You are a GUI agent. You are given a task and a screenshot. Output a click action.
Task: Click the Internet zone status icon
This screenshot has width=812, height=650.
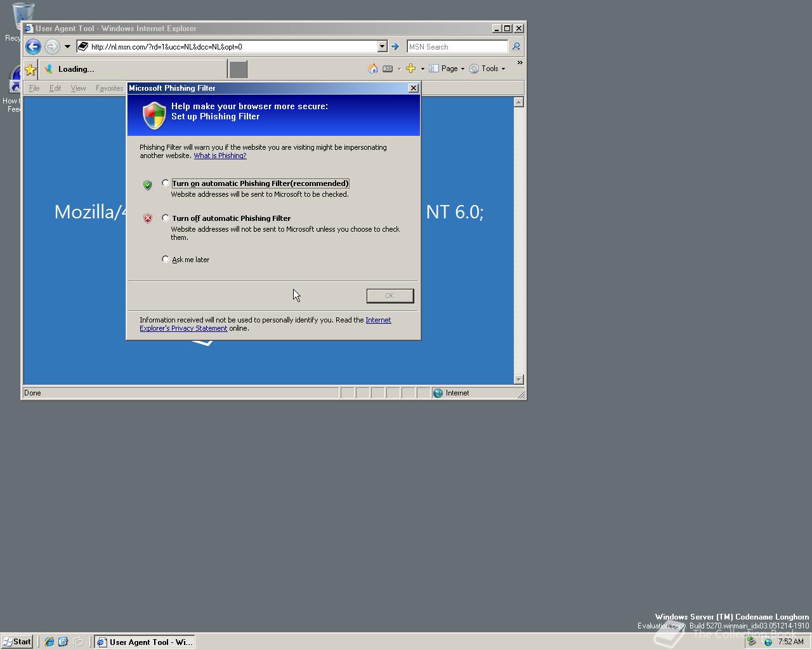click(x=438, y=393)
